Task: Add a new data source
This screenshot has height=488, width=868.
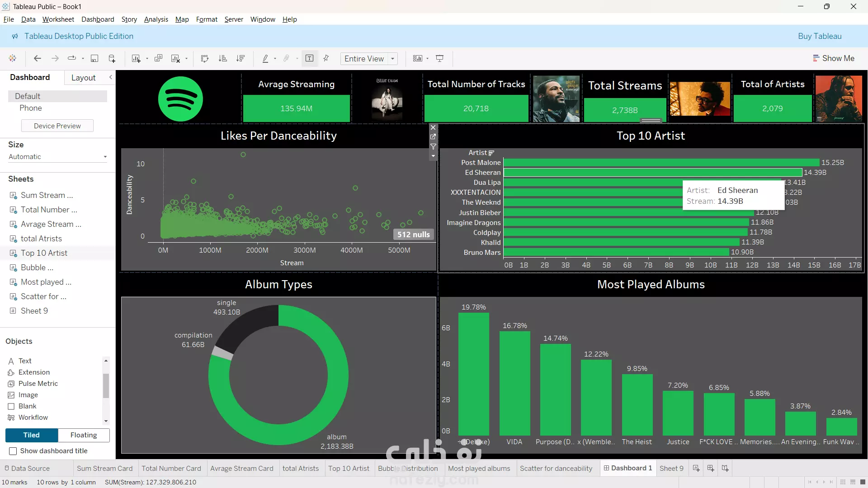Action: (x=112, y=58)
